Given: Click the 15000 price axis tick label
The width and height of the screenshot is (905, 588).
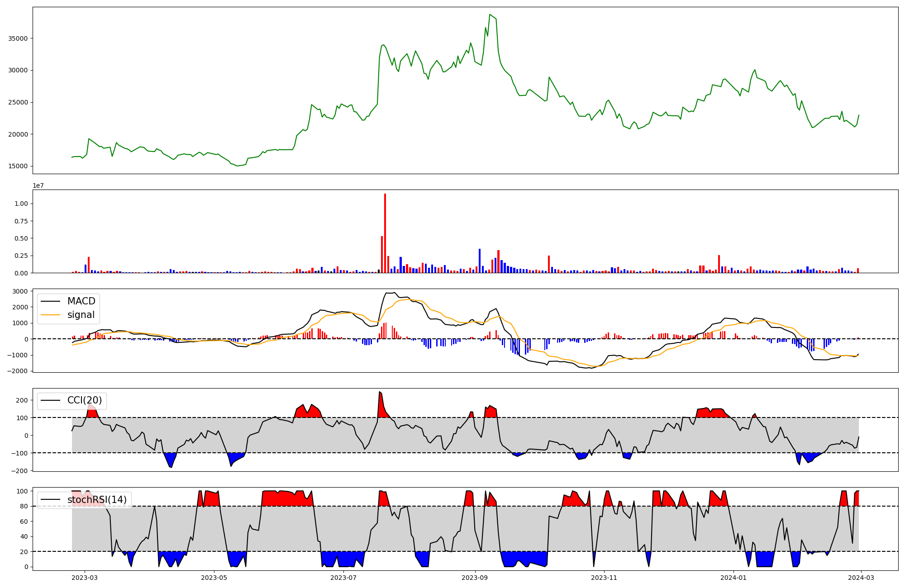Looking at the screenshot, I should pyautogui.click(x=18, y=166).
